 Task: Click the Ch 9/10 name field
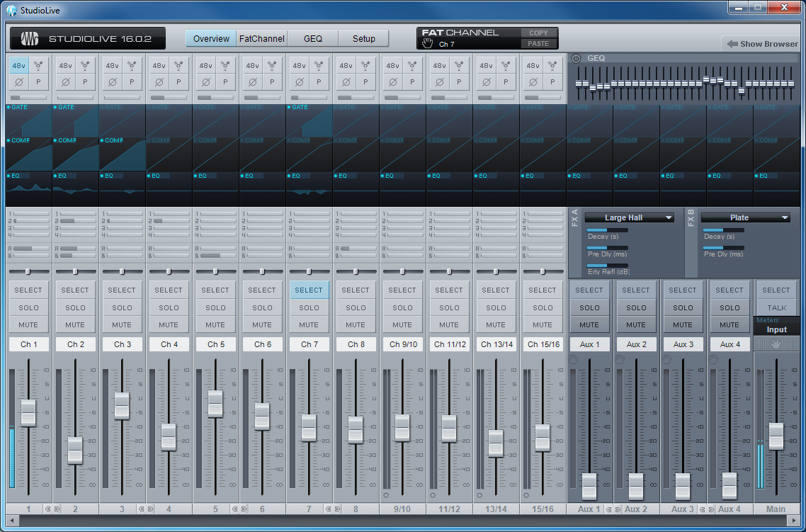403,344
